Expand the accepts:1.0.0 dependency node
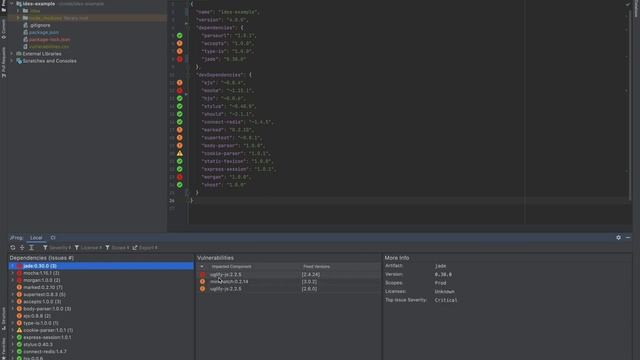Image resolution: width=640 pixels, height=360 pixels. coord(13,302)
